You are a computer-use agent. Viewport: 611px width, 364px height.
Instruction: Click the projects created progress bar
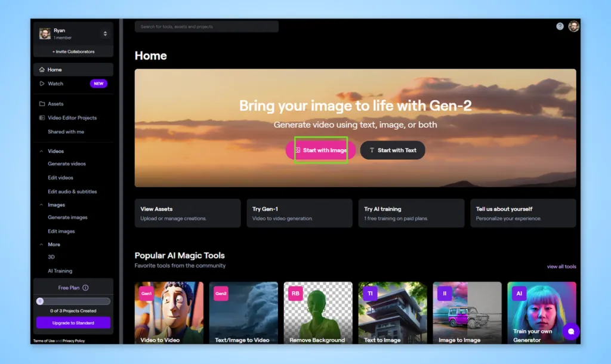73,301
